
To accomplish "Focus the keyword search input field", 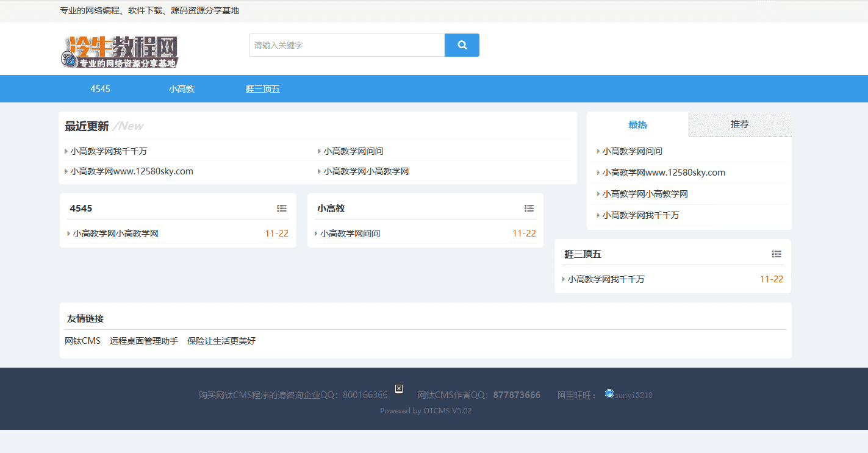I will coord(346,45).
